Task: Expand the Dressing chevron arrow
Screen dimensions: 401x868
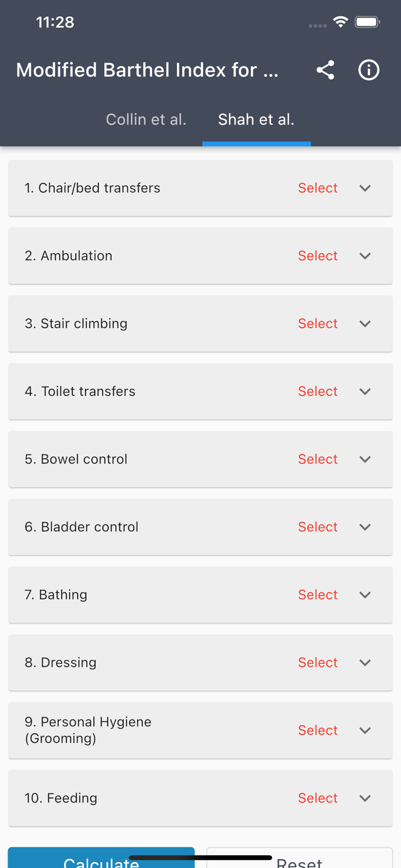Action: pyautogui.click(x=365, y=662)
